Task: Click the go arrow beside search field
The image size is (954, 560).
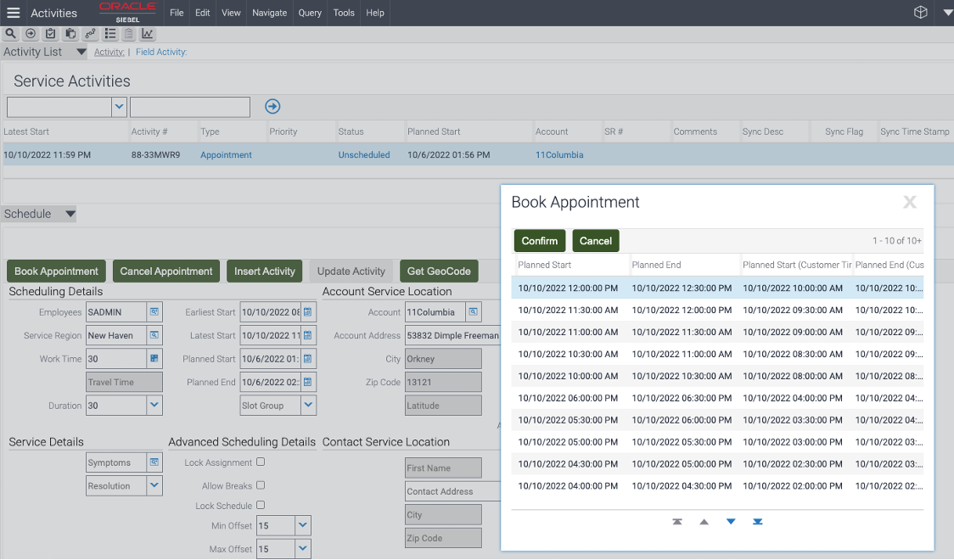Action: coord(272,106)
